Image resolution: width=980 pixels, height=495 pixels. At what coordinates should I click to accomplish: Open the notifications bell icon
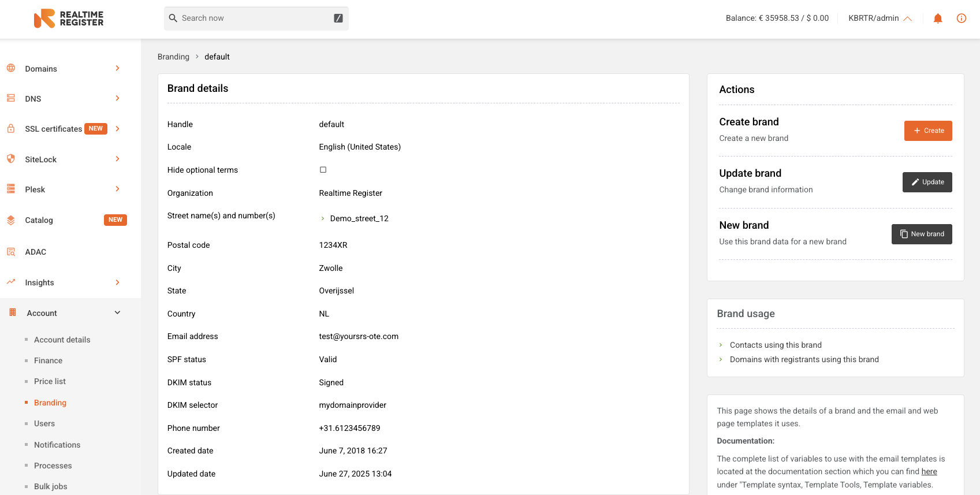click(x=938, y=18)
